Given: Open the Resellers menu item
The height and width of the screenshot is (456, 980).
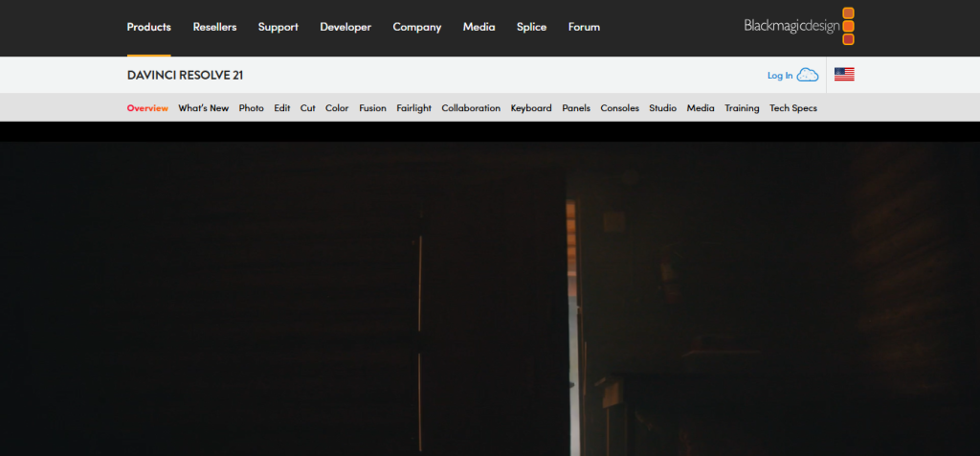Looking at the screenshot, I should point(214,27).
